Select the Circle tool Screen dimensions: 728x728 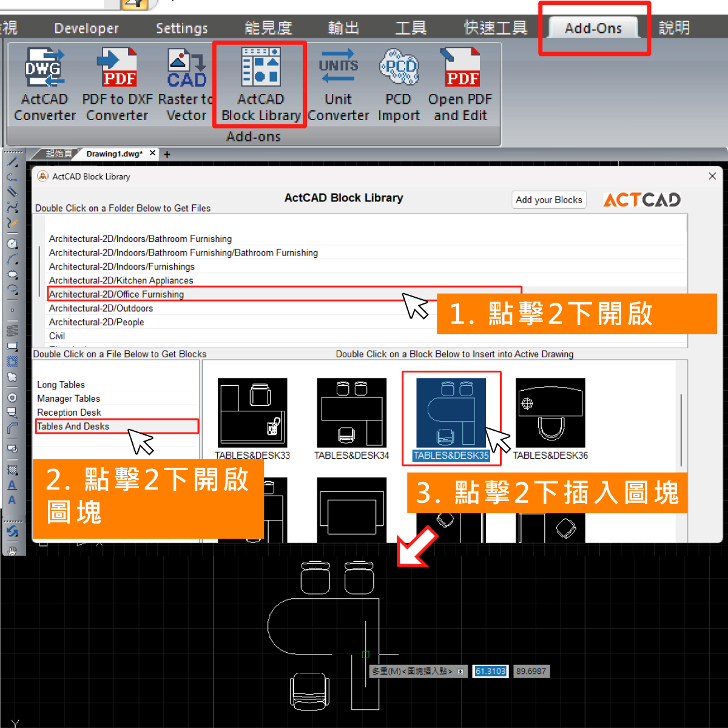pyautogui.click(x=12, y=244)
